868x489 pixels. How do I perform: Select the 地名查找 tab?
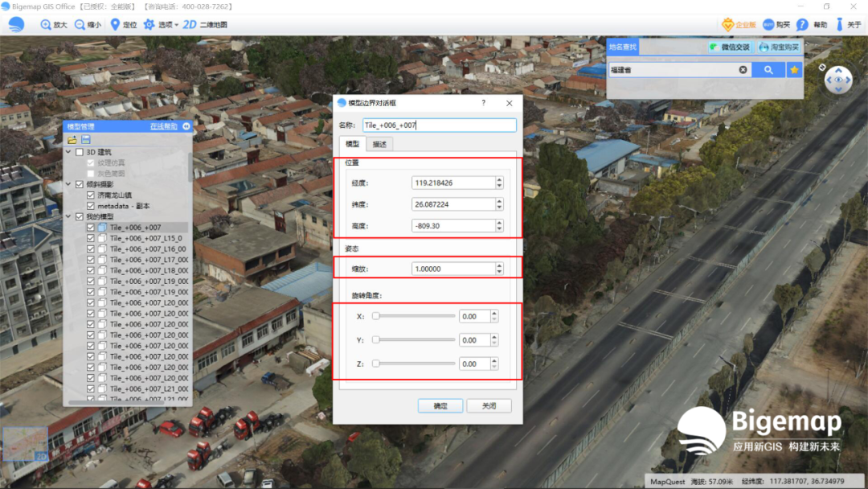pos(623,47)
